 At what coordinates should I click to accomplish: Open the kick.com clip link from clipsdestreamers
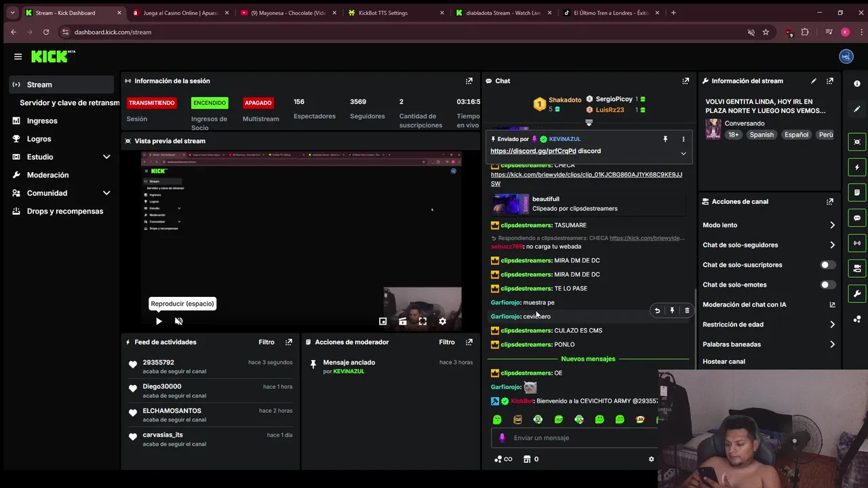587,179
